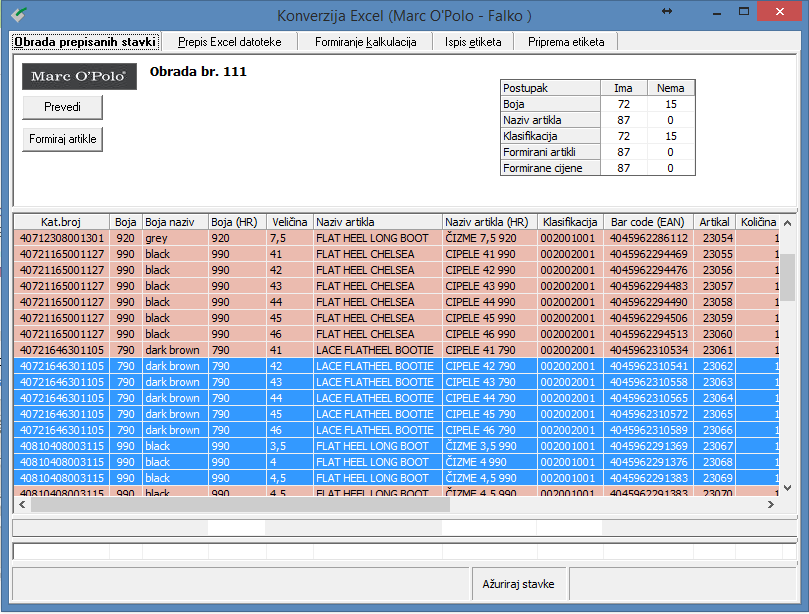
Task: Click the horizontal scrollbar left arrow
Action: point(22,505)
